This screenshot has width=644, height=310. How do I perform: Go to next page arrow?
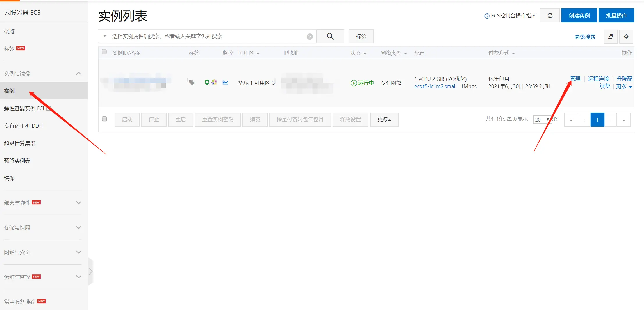point(611,120)
